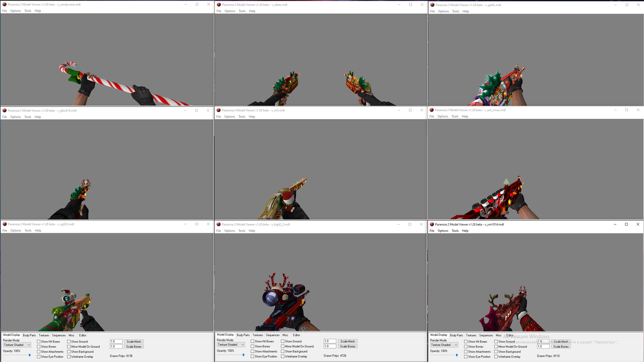Check Show Attachments in the v_trg42_2 window
The image size is (644, 362).
[x=253, y=351]
